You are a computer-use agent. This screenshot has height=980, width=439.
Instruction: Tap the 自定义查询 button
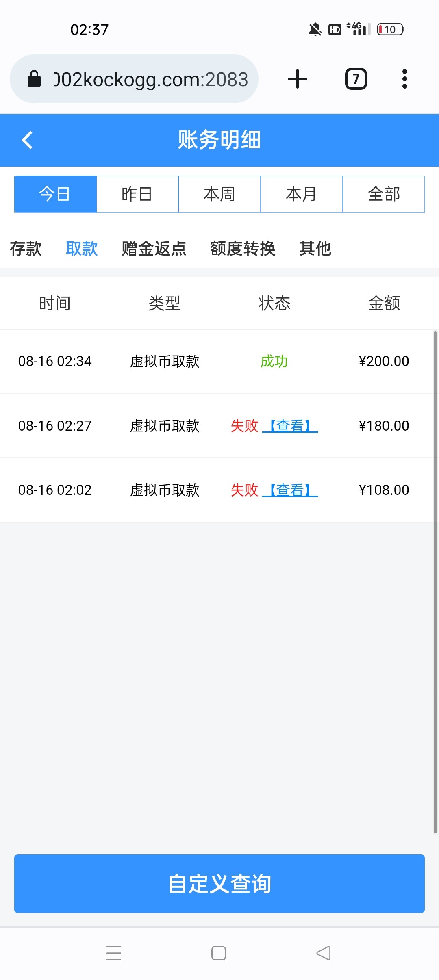[x=219, y=884]
